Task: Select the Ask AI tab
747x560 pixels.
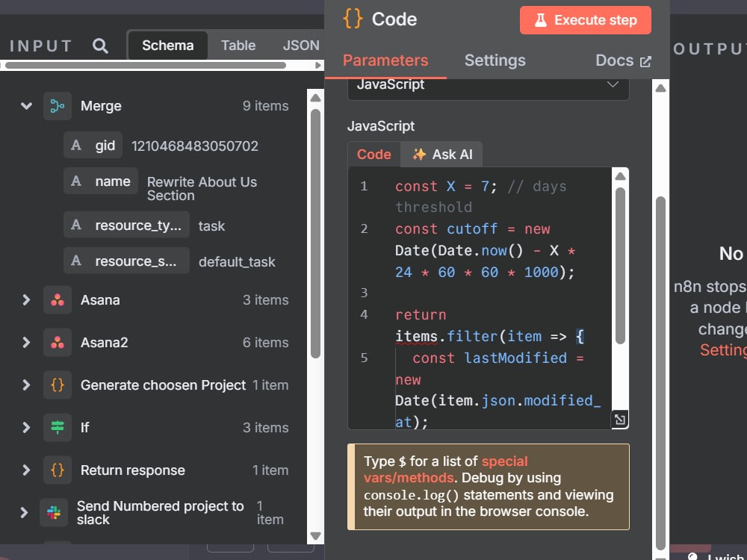Action: pyautogui.click(x=441, y=155)
